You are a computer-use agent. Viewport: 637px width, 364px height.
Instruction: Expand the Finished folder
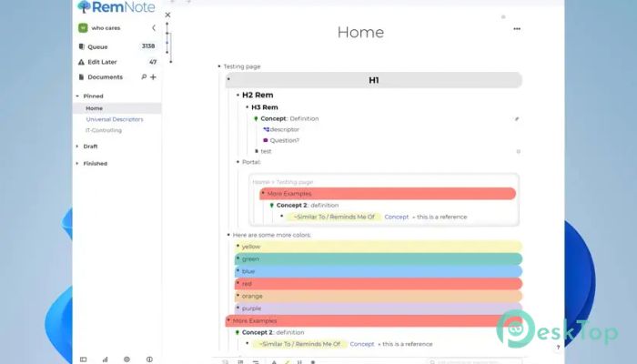click(77, 164)
